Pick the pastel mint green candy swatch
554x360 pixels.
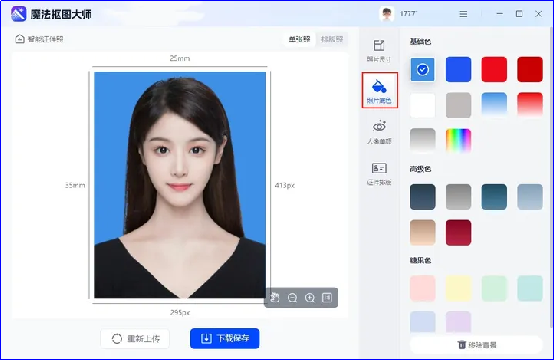coord(494,289)
